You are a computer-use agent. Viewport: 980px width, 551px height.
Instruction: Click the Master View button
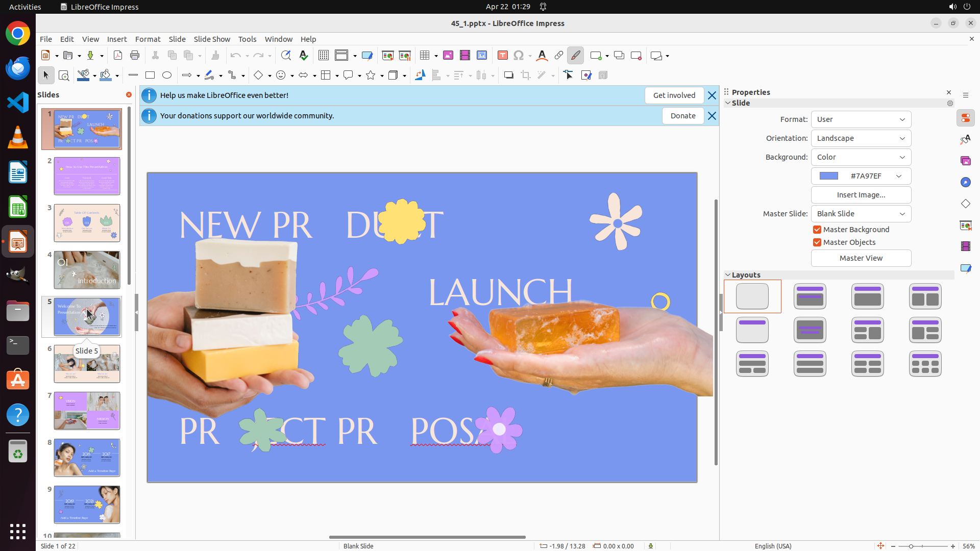tap(861, 258)
